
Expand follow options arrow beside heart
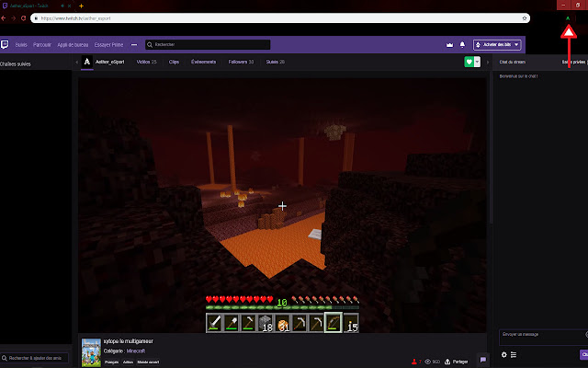pos(477,62)
